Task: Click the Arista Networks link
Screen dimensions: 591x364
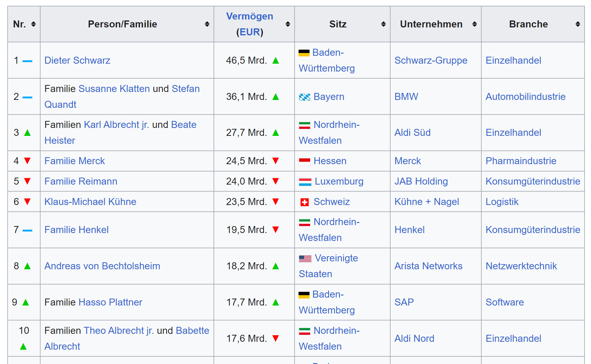Action: coord(428,266)
